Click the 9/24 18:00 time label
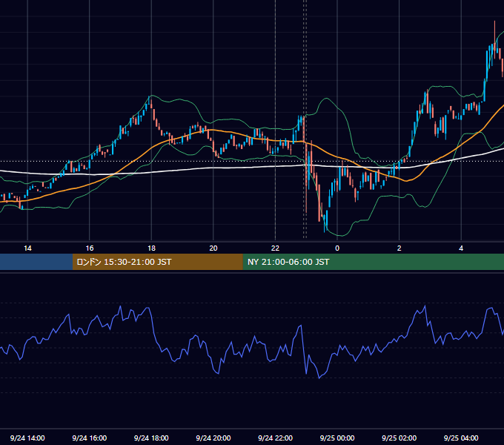The image size is (504, 445). pyautogui.click(x=151, y=438)
